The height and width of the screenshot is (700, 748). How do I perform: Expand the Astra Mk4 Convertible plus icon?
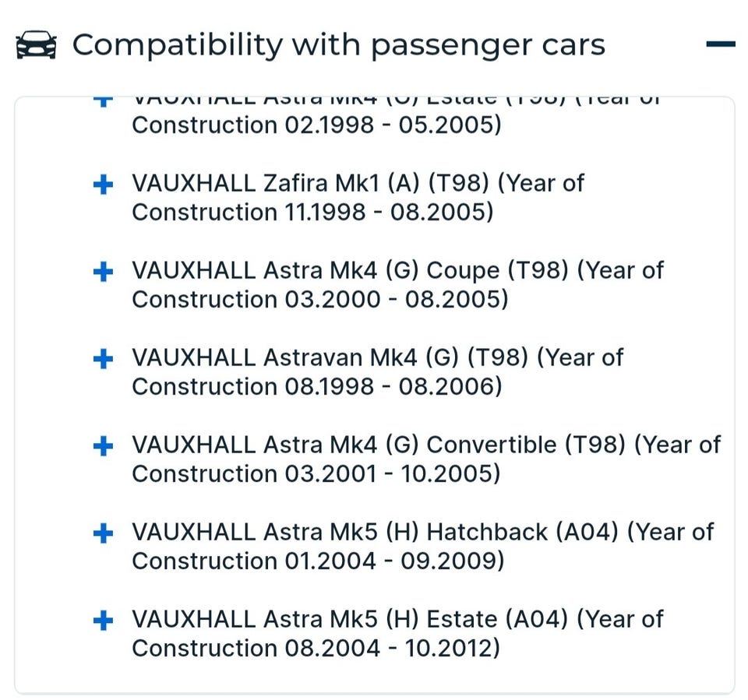click(x=103, y=446)
